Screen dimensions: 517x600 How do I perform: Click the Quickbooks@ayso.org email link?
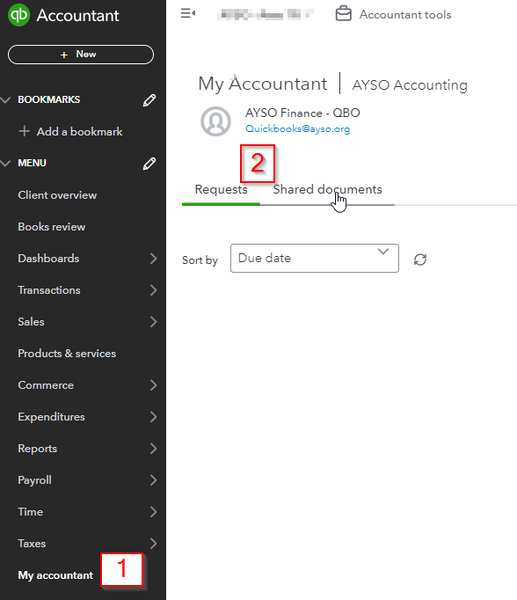[x=297, y=129]
